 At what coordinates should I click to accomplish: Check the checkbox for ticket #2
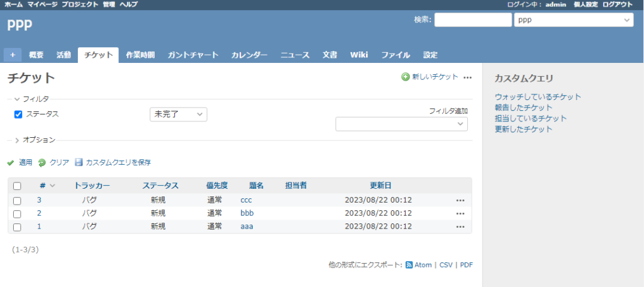click(17, 213)
